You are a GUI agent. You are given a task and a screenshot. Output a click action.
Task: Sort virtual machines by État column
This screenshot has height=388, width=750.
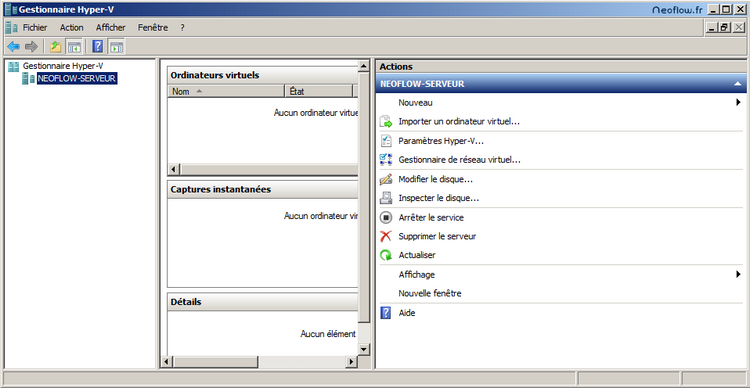tap(319, 91)
